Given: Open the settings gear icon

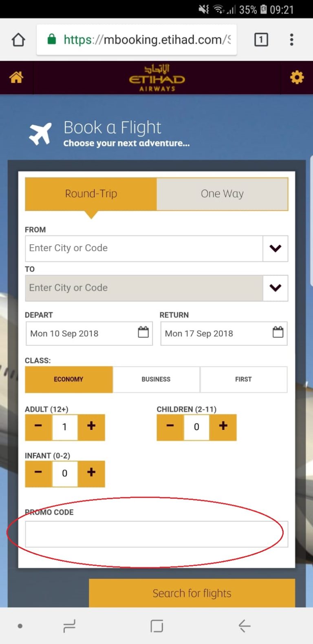Looking at the screenshot, I should click(297, 77).
